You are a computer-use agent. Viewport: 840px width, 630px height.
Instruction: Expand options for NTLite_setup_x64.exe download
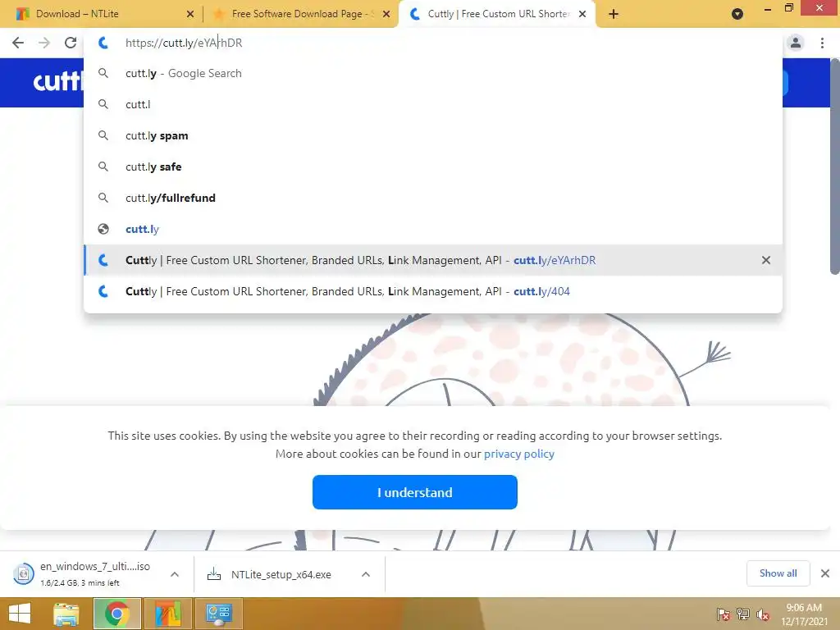[366, 574]
